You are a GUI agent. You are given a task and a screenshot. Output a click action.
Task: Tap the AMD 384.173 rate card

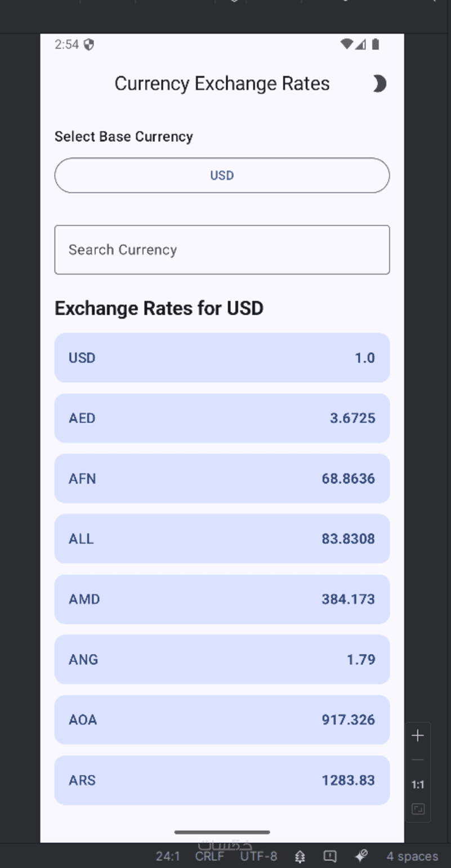(x=222, y=599)
